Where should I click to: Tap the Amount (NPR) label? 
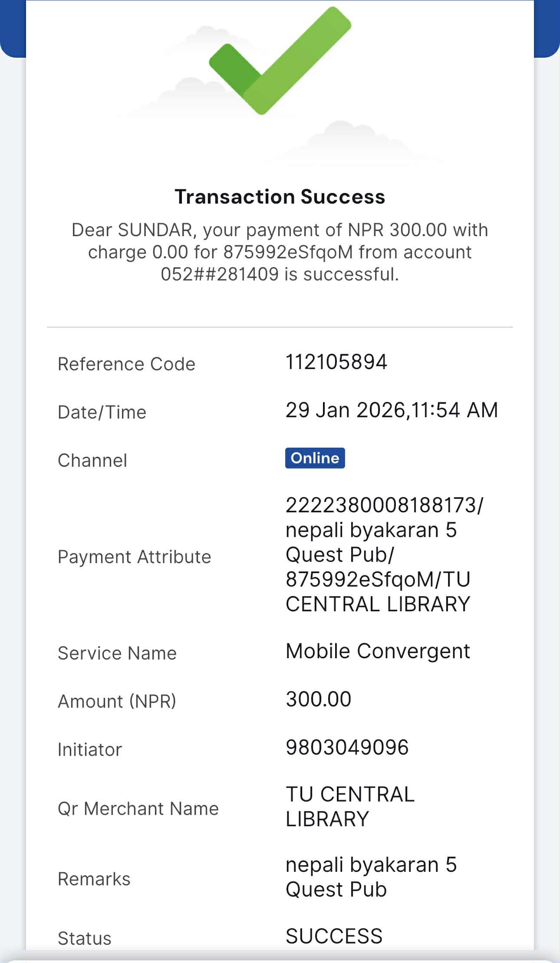117,702
